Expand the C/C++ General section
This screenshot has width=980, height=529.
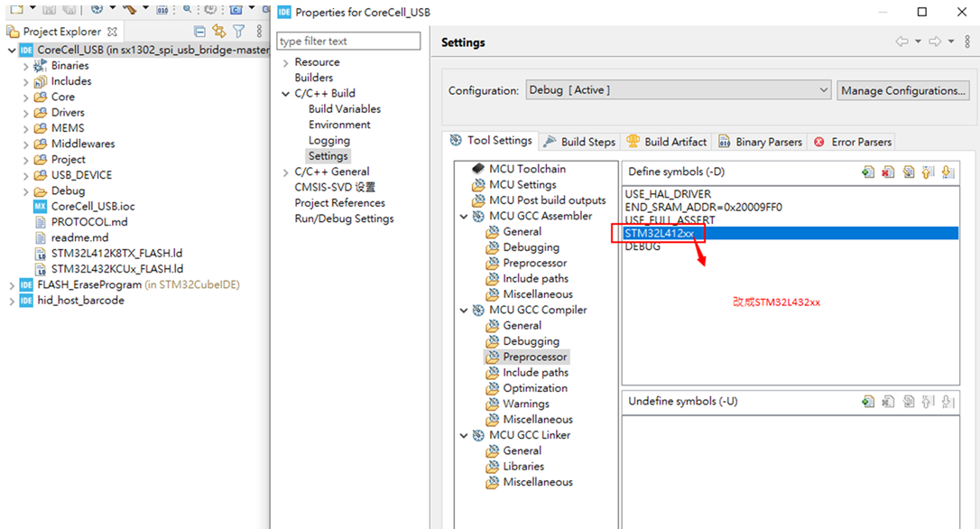286,172
